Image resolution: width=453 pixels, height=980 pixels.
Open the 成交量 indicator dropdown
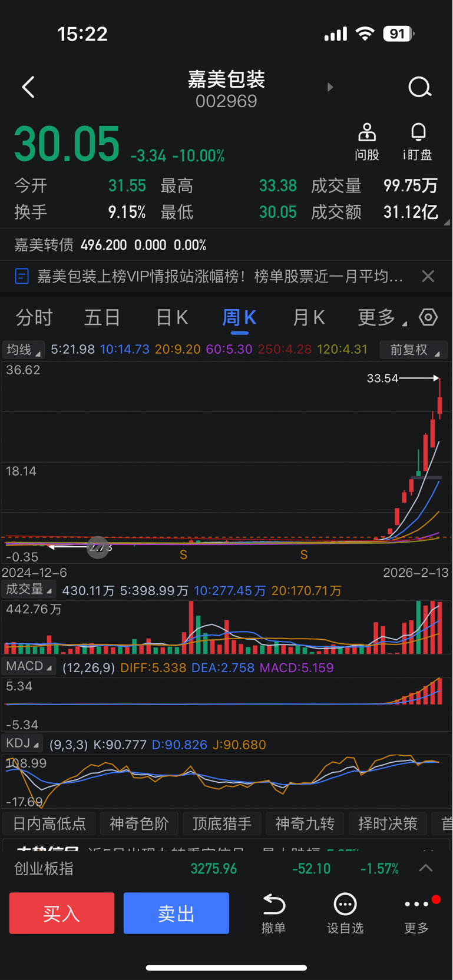point(28,590)
